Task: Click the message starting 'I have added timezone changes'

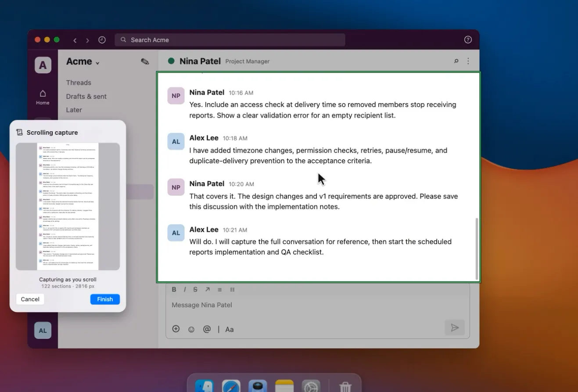Action: (318, 156)
